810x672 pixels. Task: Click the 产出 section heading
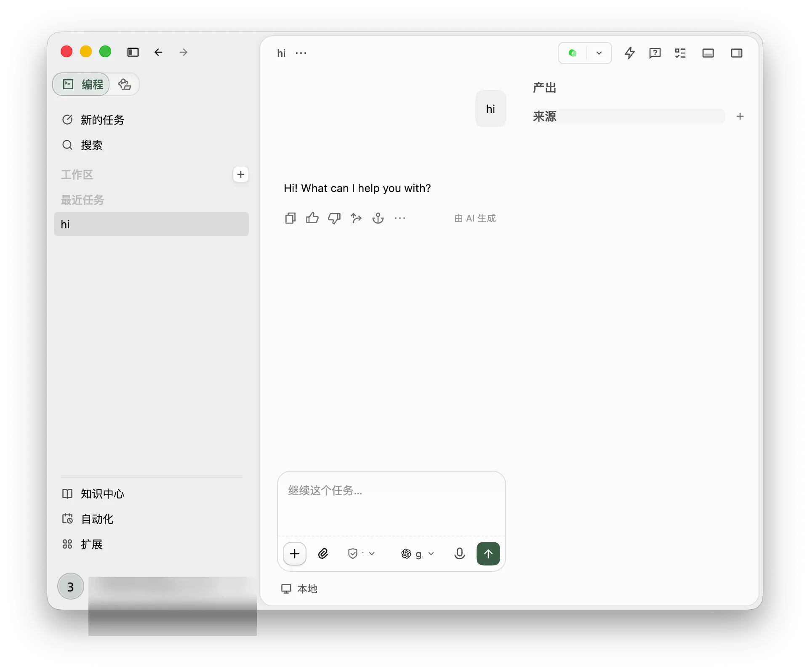[545, 88]
